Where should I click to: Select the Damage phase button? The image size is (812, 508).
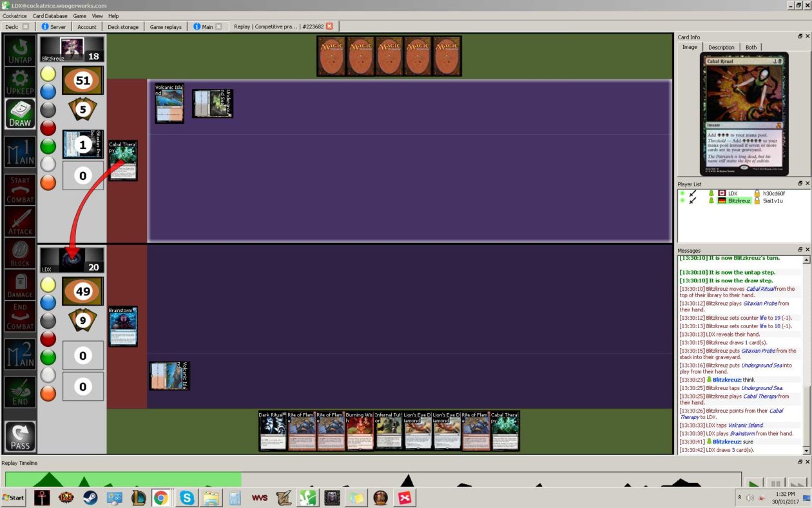[20, 285]
